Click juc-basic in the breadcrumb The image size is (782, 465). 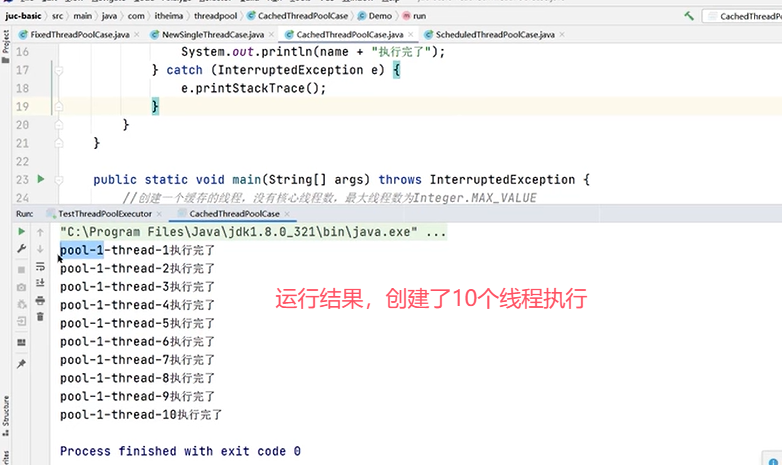(x=23, y=16)
